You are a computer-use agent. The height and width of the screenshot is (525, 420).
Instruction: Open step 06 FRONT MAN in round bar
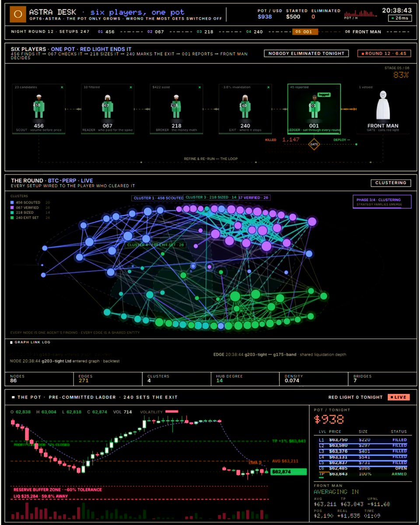coord(364,32)
